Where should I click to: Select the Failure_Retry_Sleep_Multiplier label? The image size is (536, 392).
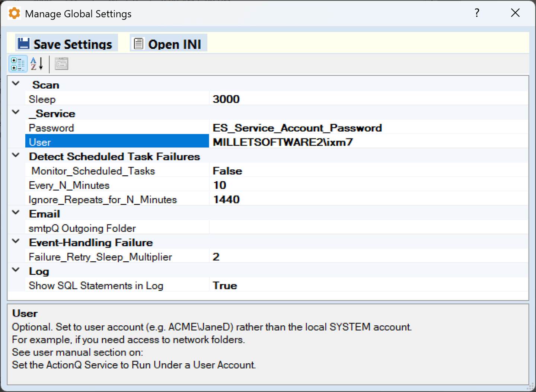(117, 256)
